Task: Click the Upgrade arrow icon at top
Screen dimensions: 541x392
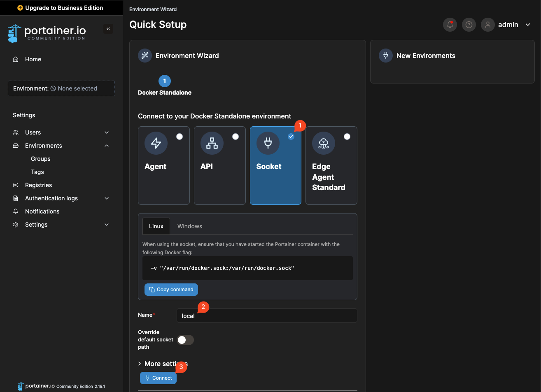Action: pyautogui.click(x=20, y=8)
